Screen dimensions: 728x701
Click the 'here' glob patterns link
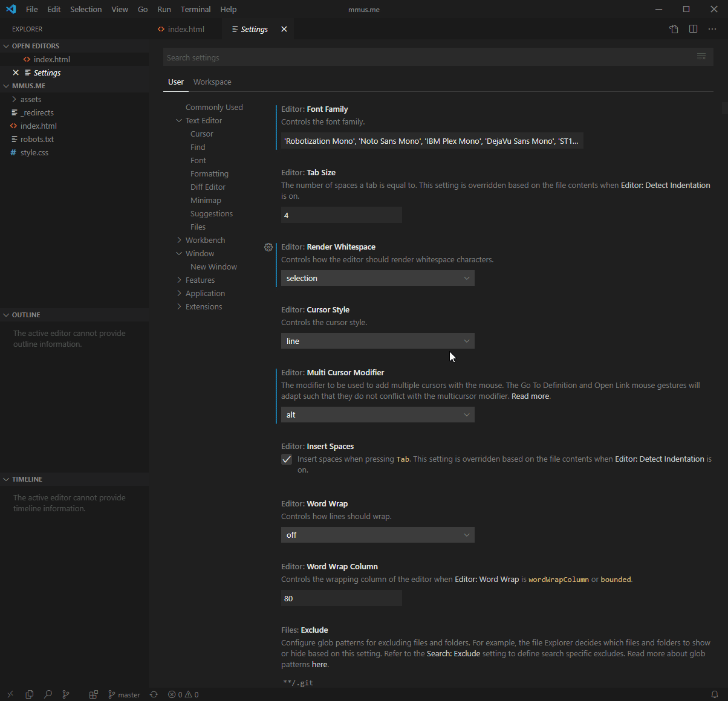[x=320, y=665]
